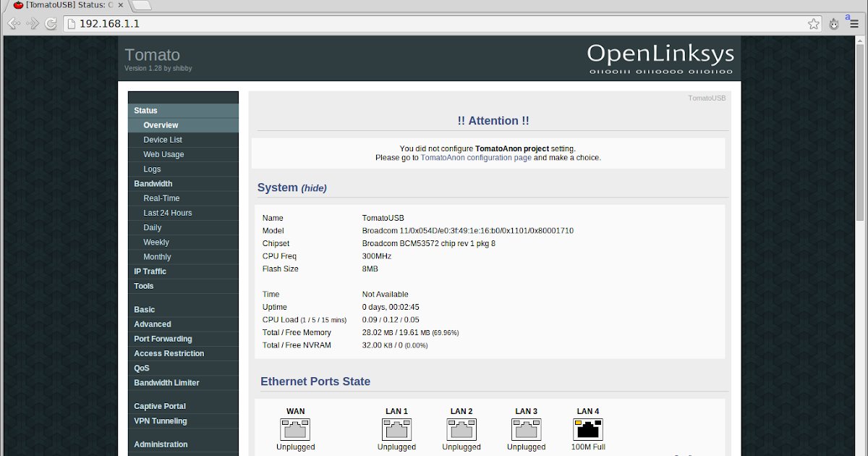Follow the TomatoAnon configuration page link

click(476, 157)
